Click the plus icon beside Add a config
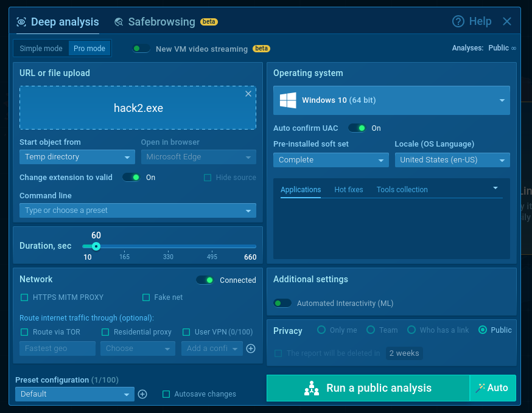This screenshot has width=532, height=413. pyautogui.click(x=251, y=349)
